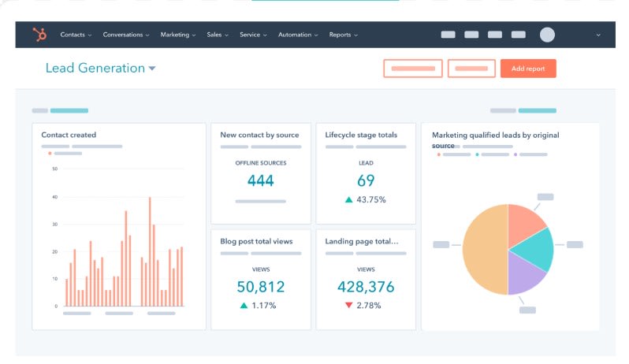
Task: Click the salmon legend dot in pie chart legend
Action: coord(439,154)
